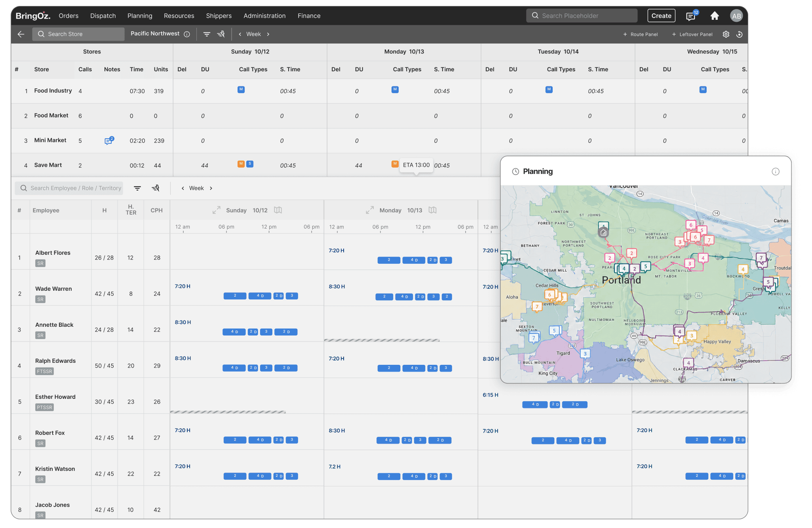
Task: Click the Search Store field
Action: pos(78,34)
